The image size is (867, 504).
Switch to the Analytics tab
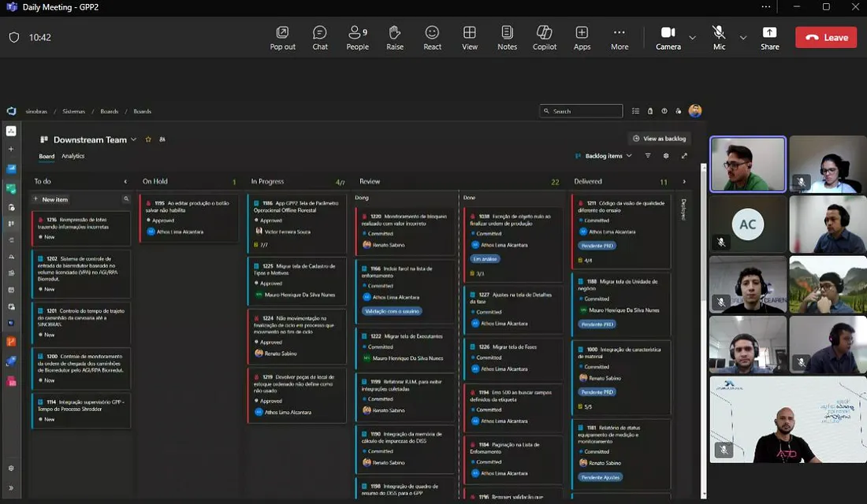coord(73,156)
